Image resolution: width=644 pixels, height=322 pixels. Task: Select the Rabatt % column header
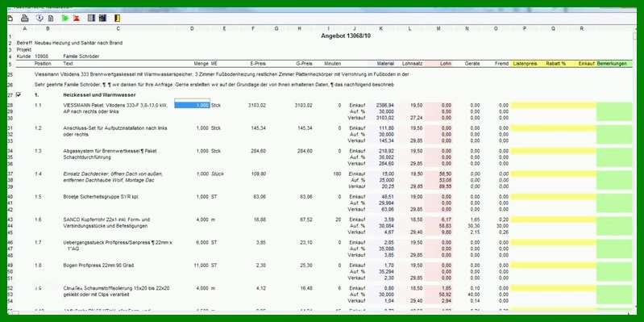click(x=555, y=64)
